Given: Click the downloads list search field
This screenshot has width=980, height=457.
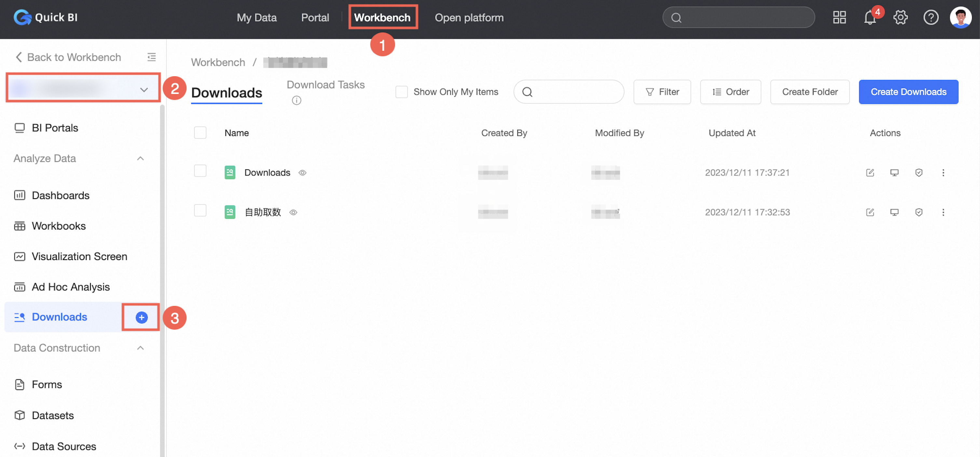Looking at the screenshot, I should (575, 92).
